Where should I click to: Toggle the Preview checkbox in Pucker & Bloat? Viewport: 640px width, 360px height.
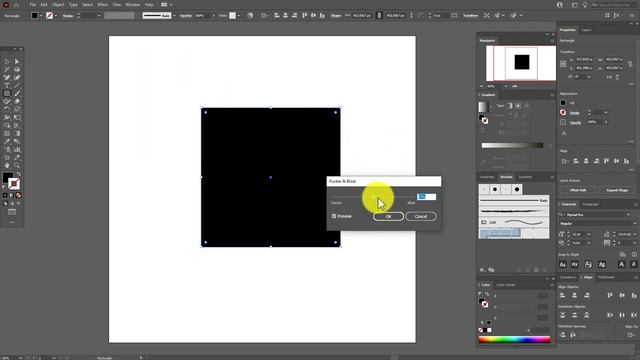pos(334,216)
